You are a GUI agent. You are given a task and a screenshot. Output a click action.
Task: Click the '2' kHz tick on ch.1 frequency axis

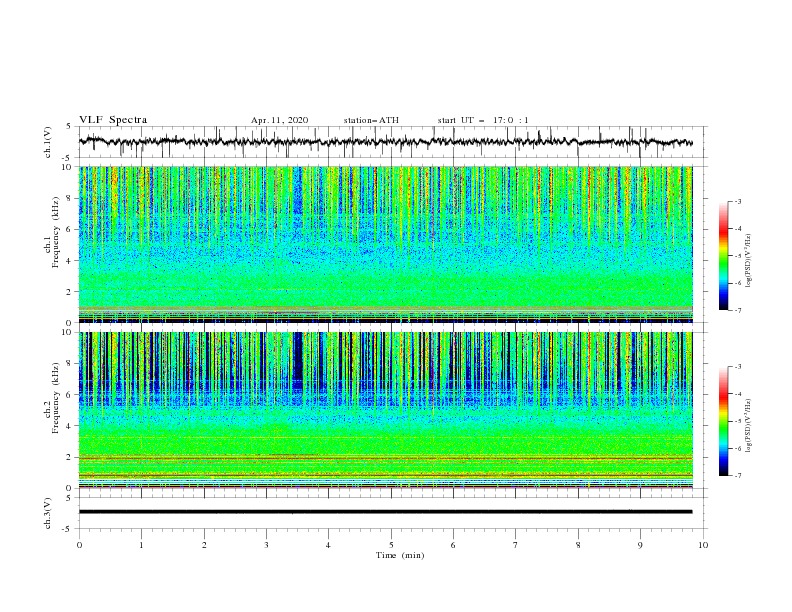pos(70,291)
